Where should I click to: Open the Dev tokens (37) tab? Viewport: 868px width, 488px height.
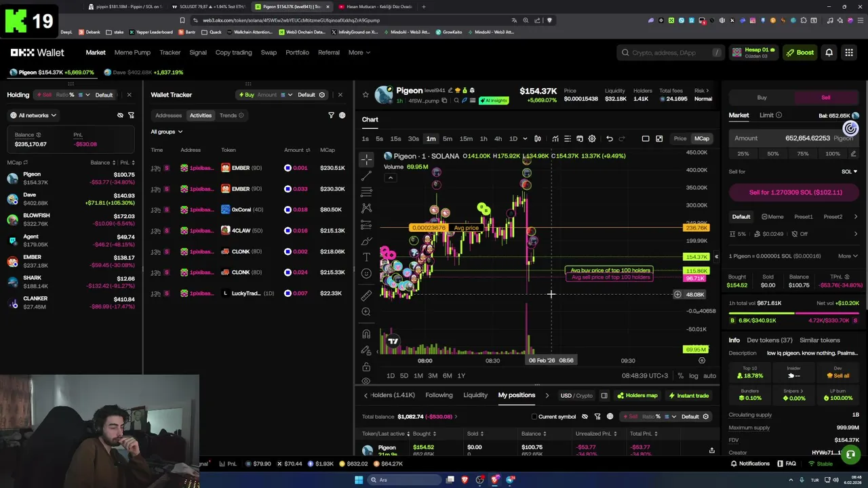770,340
